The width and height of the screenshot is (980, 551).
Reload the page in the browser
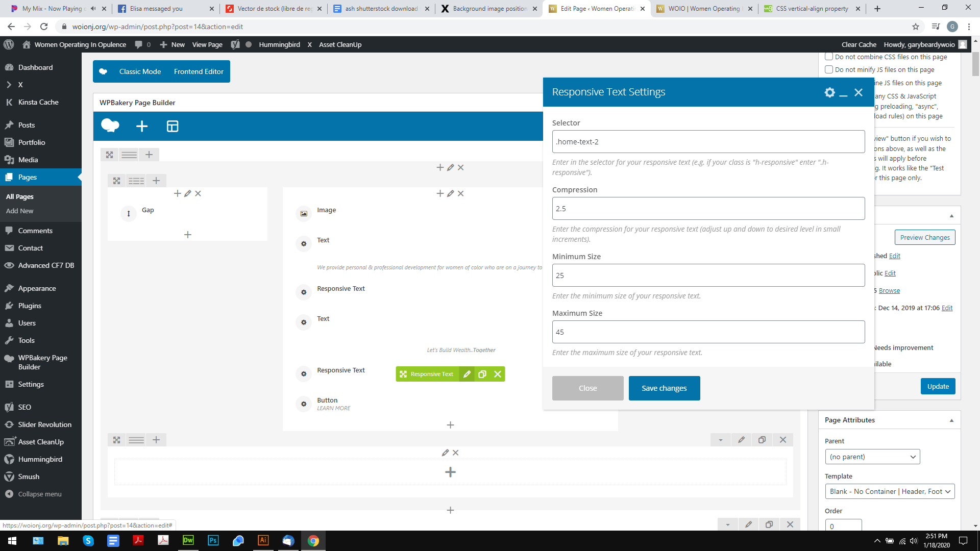pyautogui.click(x=44, y=27)
